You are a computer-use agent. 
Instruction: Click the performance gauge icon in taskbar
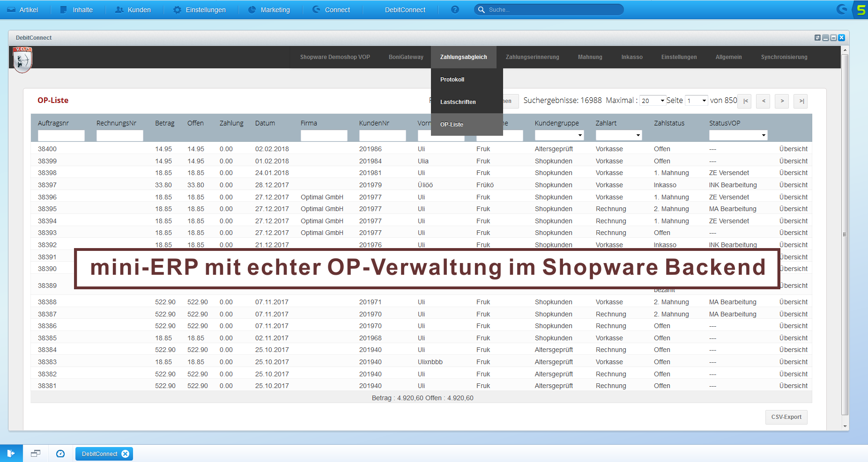(60, 453)
